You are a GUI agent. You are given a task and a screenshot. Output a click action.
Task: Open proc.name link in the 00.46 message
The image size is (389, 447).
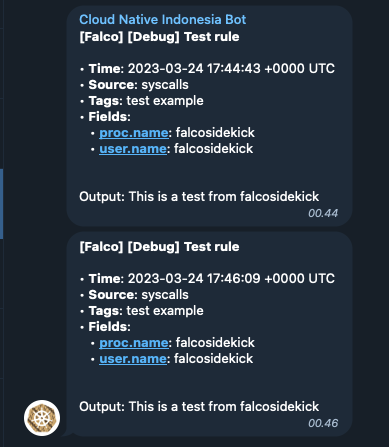(x=134, y=343)
